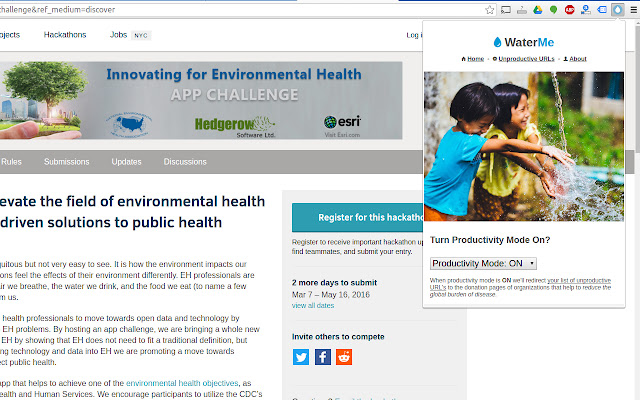Image resolution: width=640 pixels, height=400 pixels.
Task: Bookmark this page with the star icon
Action: point(489,10)
